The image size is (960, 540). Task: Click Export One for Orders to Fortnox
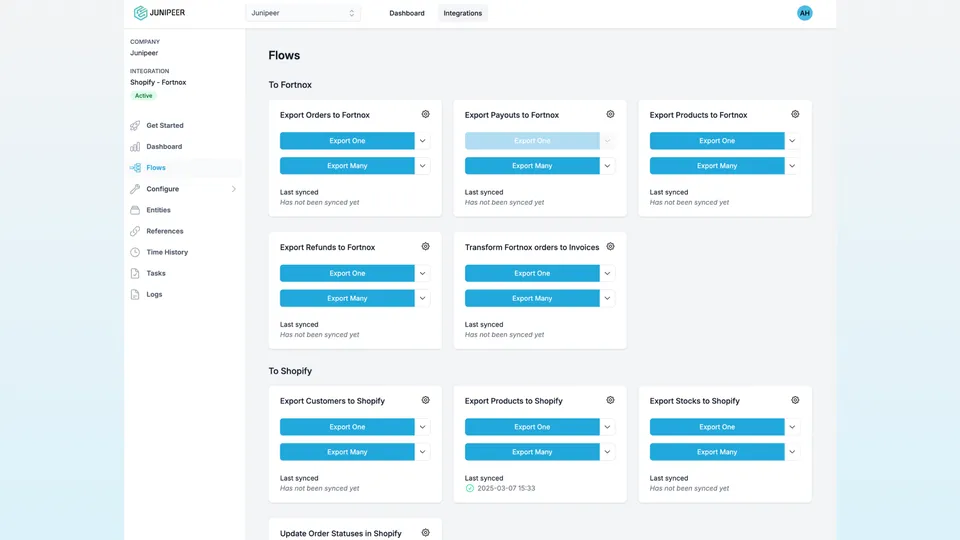point(347,141)
